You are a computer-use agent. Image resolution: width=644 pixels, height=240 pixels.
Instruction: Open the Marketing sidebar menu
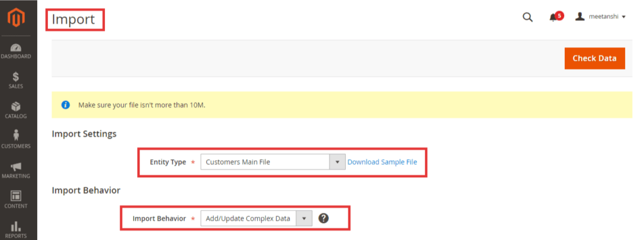16,170
